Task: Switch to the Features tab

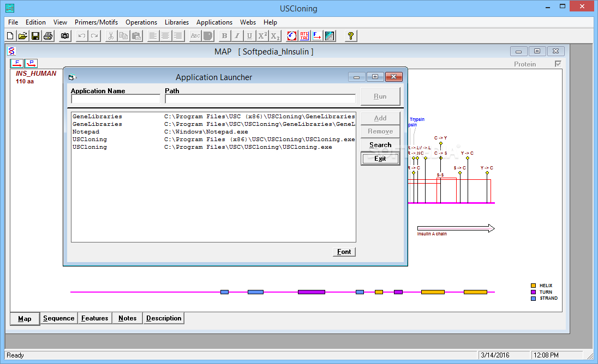Action: [94, 318]
